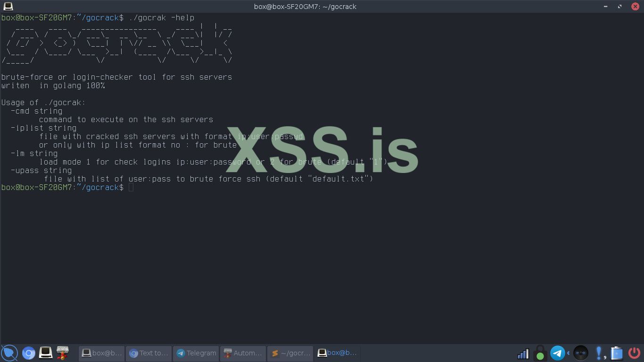Check the battery status indicator
This screenshot has width=644, height=362.
click(x=617, y=353)
